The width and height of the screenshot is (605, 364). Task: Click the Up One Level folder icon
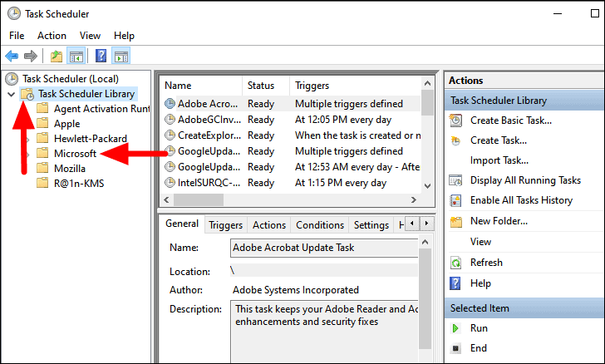(57, 57)
